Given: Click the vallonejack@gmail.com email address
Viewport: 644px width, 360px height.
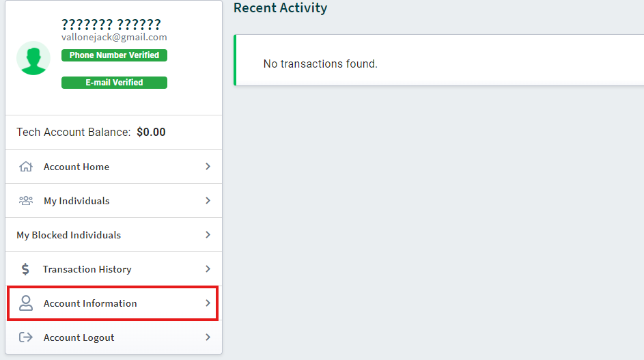Looking at the screenshot, I should click(x=114, y=38).
